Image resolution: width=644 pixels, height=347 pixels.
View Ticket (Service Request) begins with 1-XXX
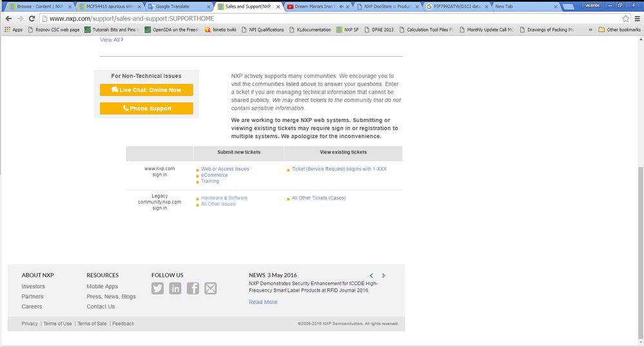[x=339, y=169]
